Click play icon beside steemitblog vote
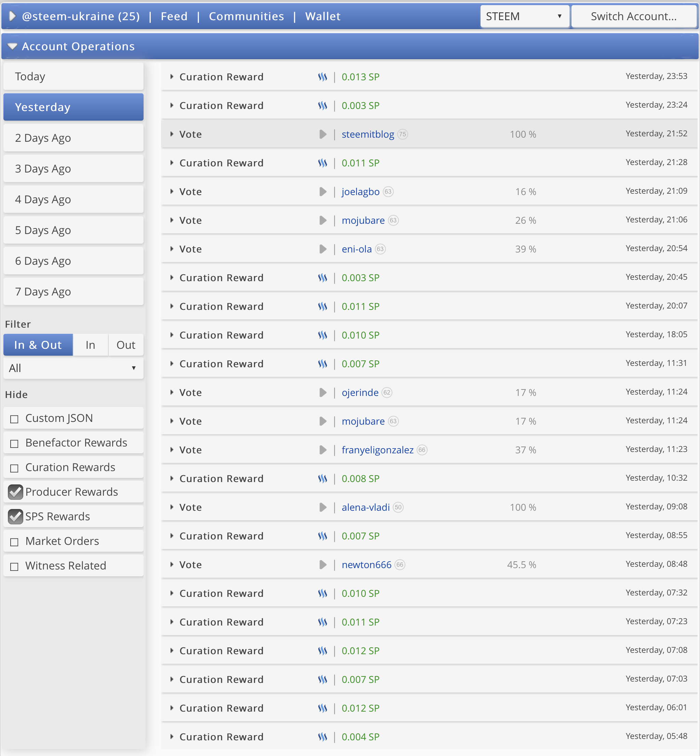The image size is (700, 756). (323, 134)
